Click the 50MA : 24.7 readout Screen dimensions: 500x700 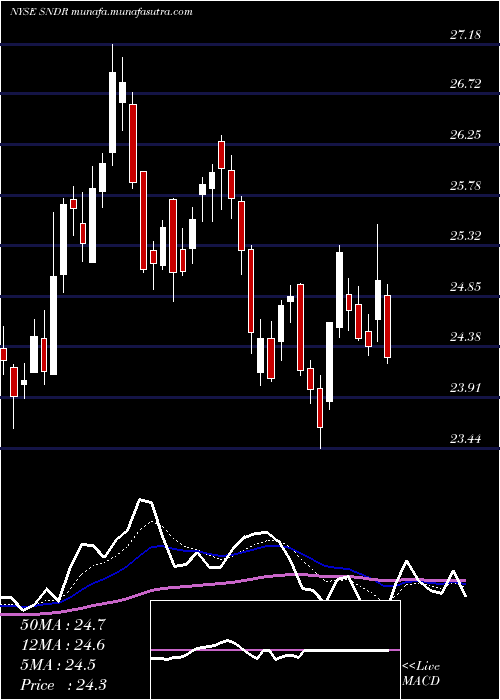tap(63, 625)
